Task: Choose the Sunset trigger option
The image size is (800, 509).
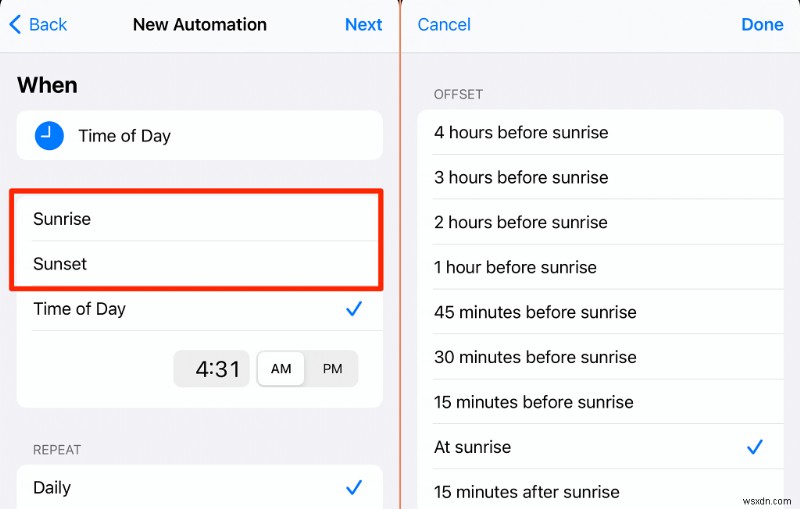Action: pos(60,264)
